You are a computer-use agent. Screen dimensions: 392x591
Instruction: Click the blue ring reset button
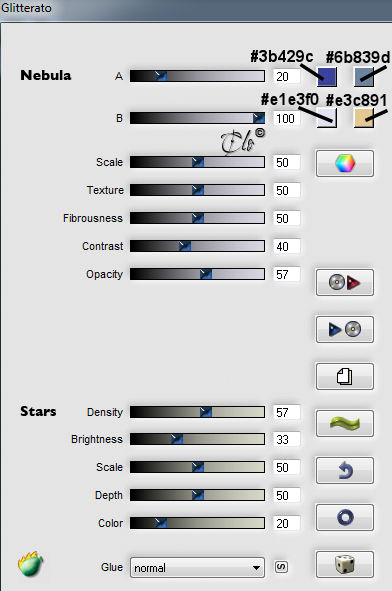345,517
